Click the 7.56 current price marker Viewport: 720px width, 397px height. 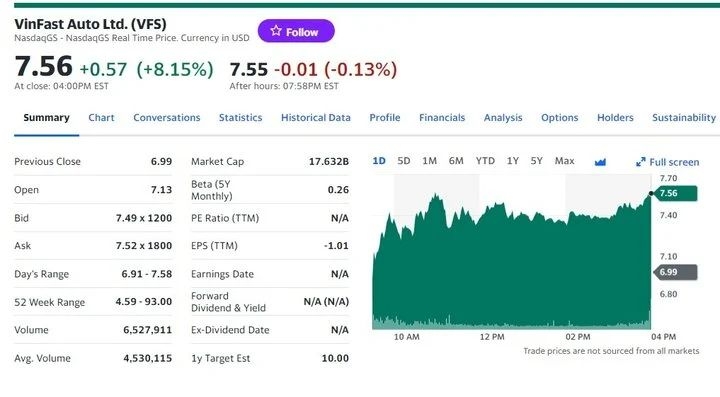pyautogui.click(x=675, y=193)
